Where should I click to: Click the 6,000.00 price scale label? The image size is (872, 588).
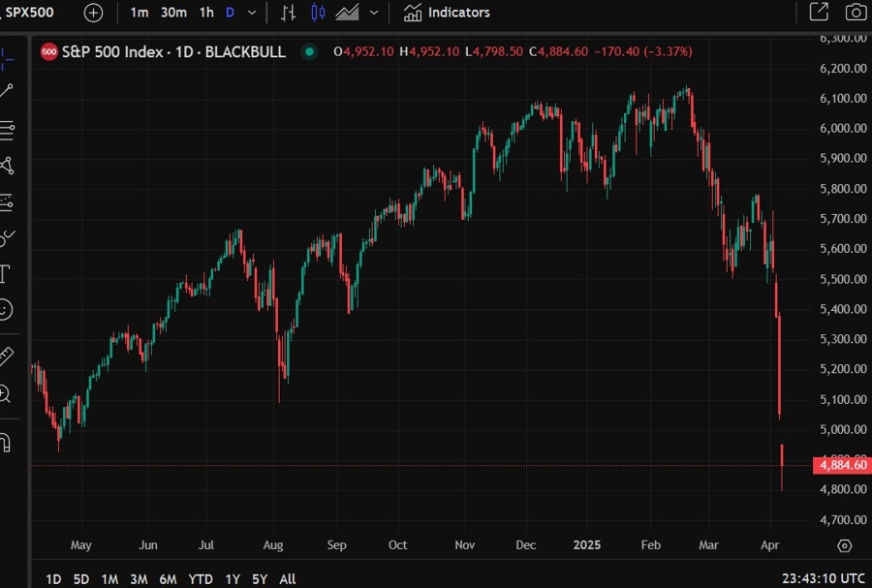(x=843, y=128)
